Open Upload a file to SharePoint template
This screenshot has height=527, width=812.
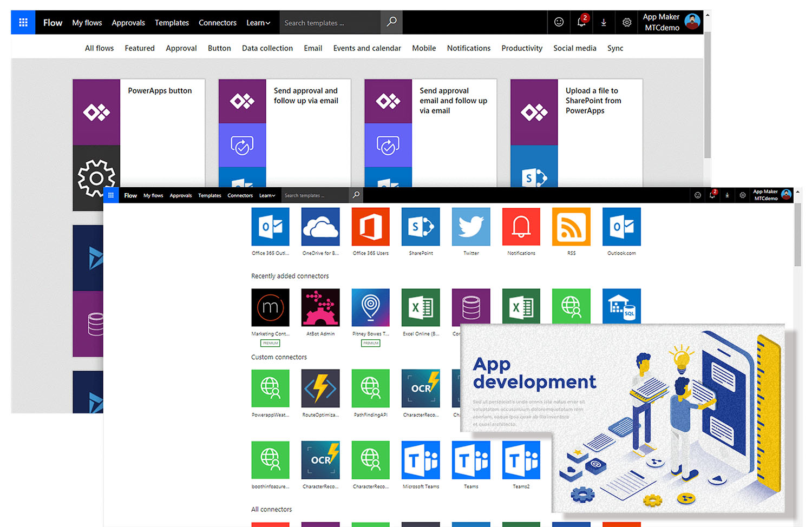pos(577,133)
